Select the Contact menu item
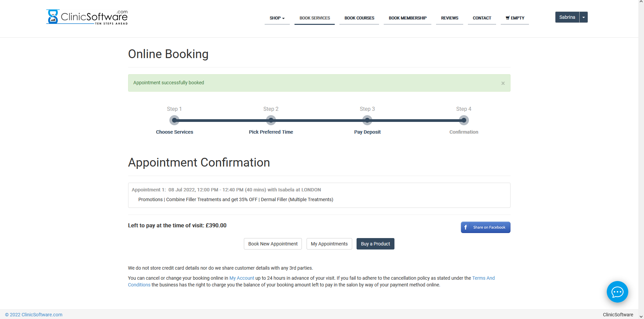 [482, 18]
